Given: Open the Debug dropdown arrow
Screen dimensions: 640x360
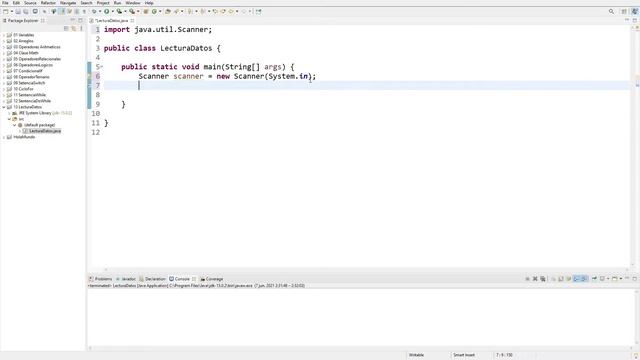Looking at the screenshot, I should point(100,11).
